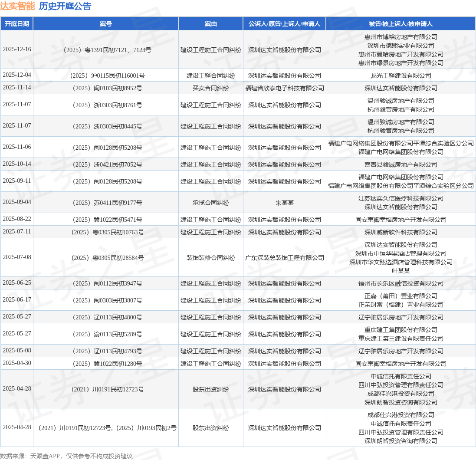This screenshot has height=460, width=476.
Task: Click the 开庭日期 column header
Action: coord(16,24)
